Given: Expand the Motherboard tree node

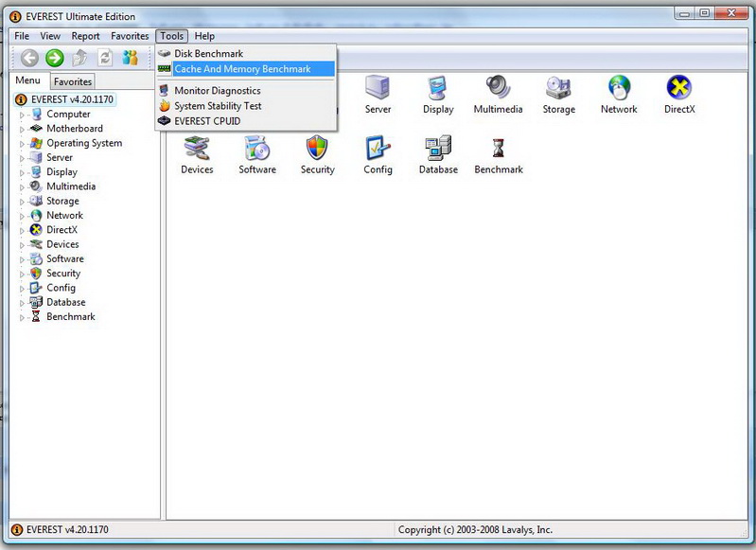Looking at the screenshot, I should pyautogui.click(x=22, y=129).
